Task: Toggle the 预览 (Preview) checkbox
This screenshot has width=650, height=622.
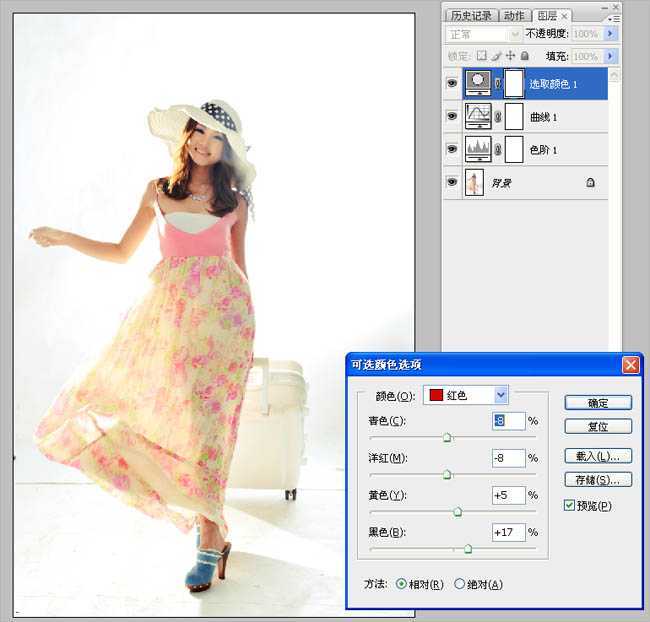Action: pos(570,506)
